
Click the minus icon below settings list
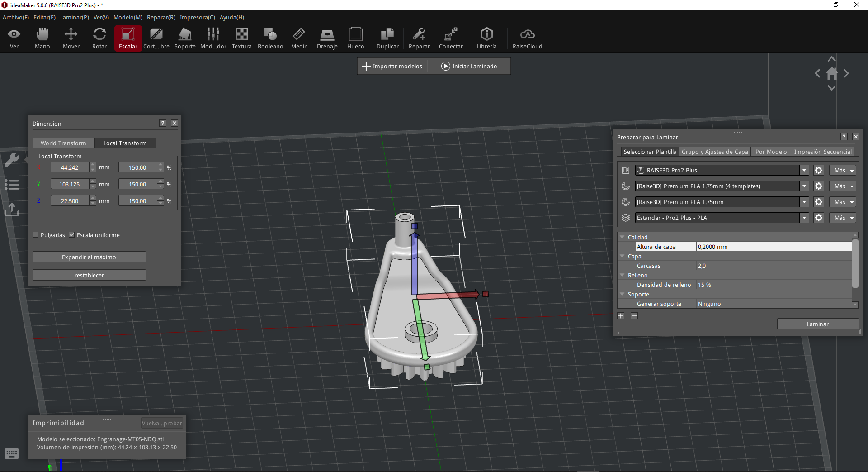click(634, 316)
